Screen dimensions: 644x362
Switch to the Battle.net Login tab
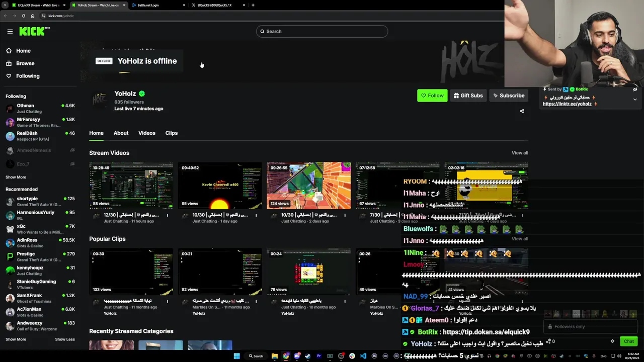(158, 5)
